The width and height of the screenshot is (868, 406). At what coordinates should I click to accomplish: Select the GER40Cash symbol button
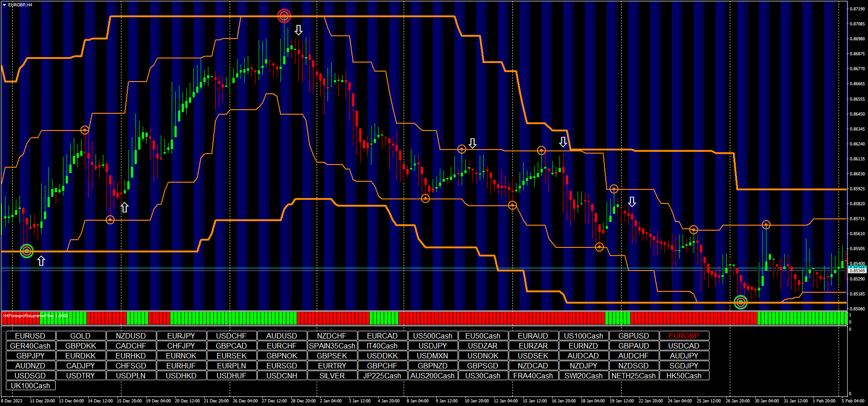(30, 346)
